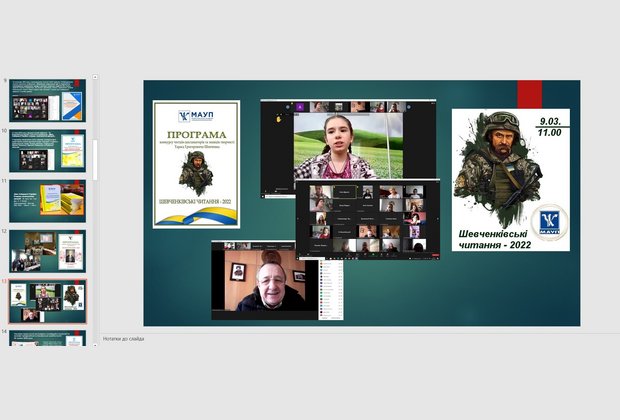This screenshot has height=420, width=620.
Task: Click the round МАУП logo on right poster
Action: click(x=548, y=221)
